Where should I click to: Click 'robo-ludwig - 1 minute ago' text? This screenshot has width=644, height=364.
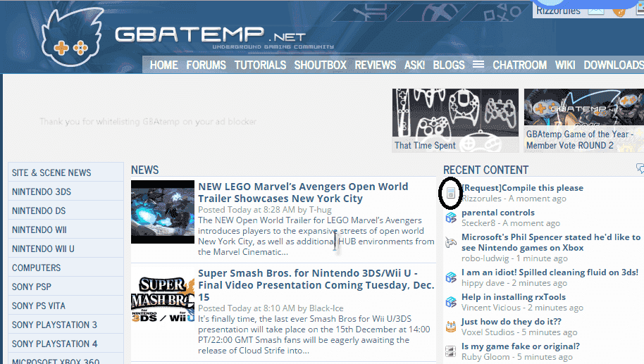click(514, 258)
